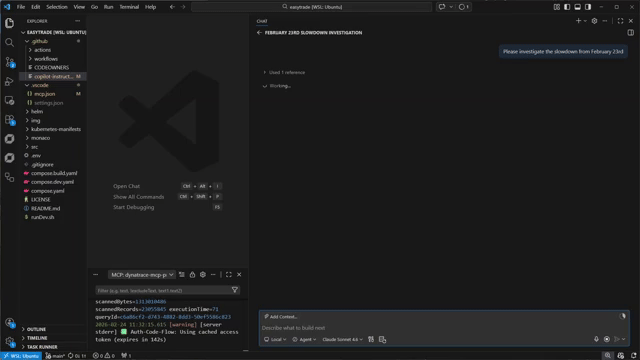Expand the kubernetes-manifests folder
The image size is (640, 360).
tap(56, 129)
